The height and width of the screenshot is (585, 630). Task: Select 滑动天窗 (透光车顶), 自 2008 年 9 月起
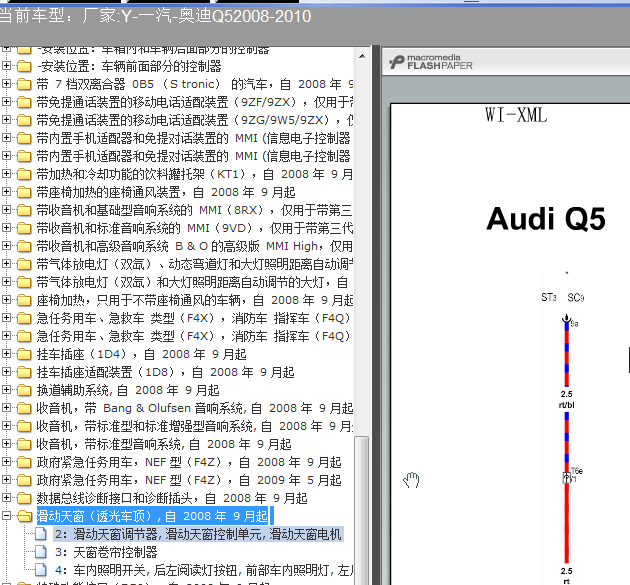(152, 516)
